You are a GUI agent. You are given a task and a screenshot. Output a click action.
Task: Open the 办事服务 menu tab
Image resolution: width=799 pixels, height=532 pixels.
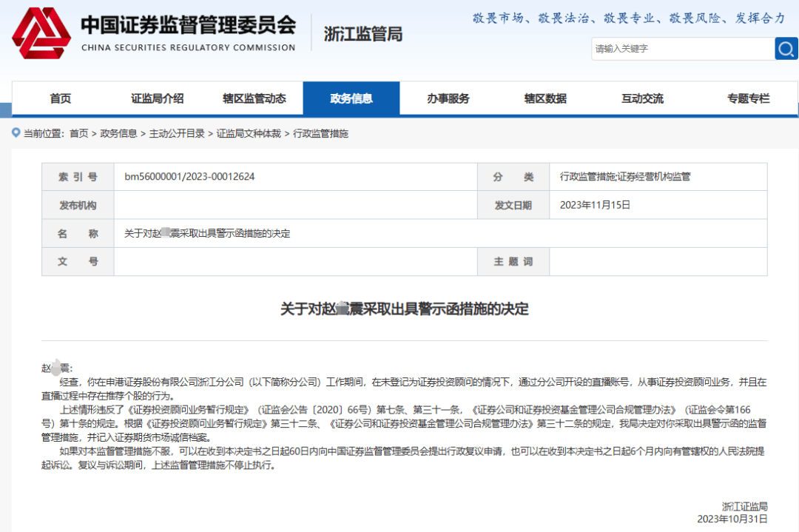pos(448,98)
